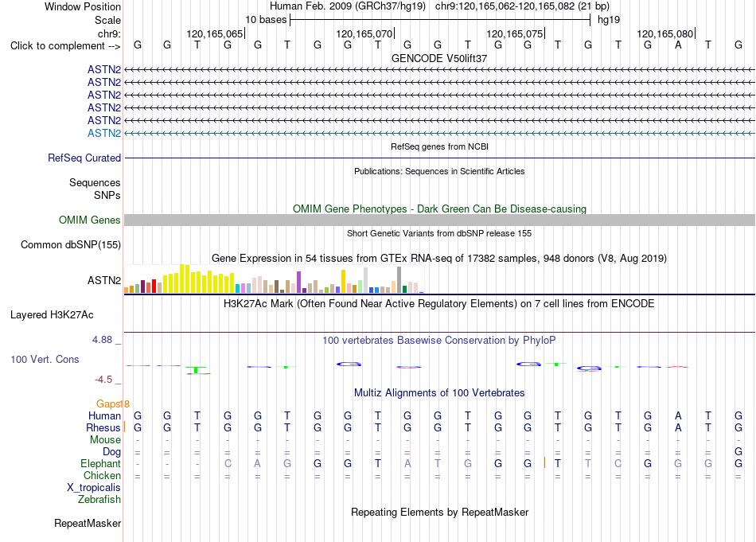Open 'Repeating Elements by RepeatMasker' track title
Viewport: 756px width, 542px height.
(x=439, y=512)
